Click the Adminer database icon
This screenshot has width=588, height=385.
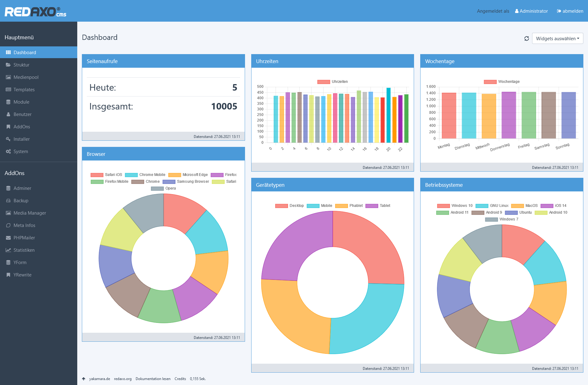(x=8, y=188)
